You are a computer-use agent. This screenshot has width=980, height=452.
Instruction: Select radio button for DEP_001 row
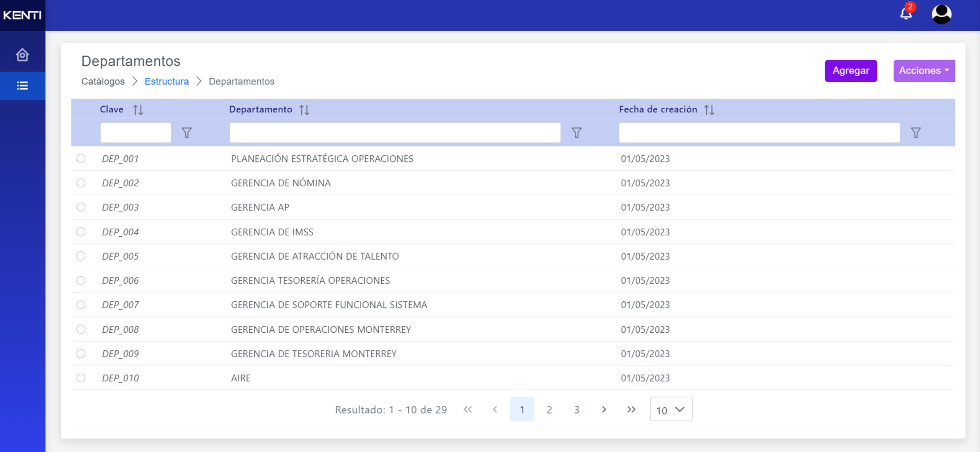coord(81,158)
